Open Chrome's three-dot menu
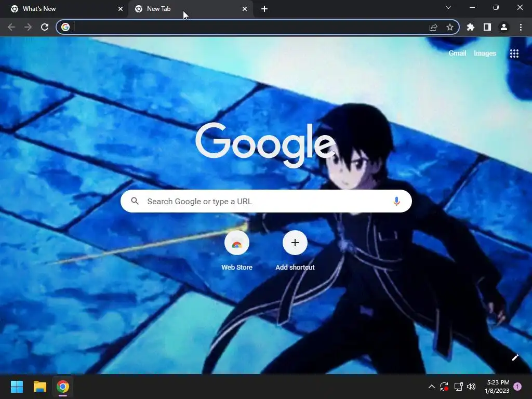 (521, 27)
